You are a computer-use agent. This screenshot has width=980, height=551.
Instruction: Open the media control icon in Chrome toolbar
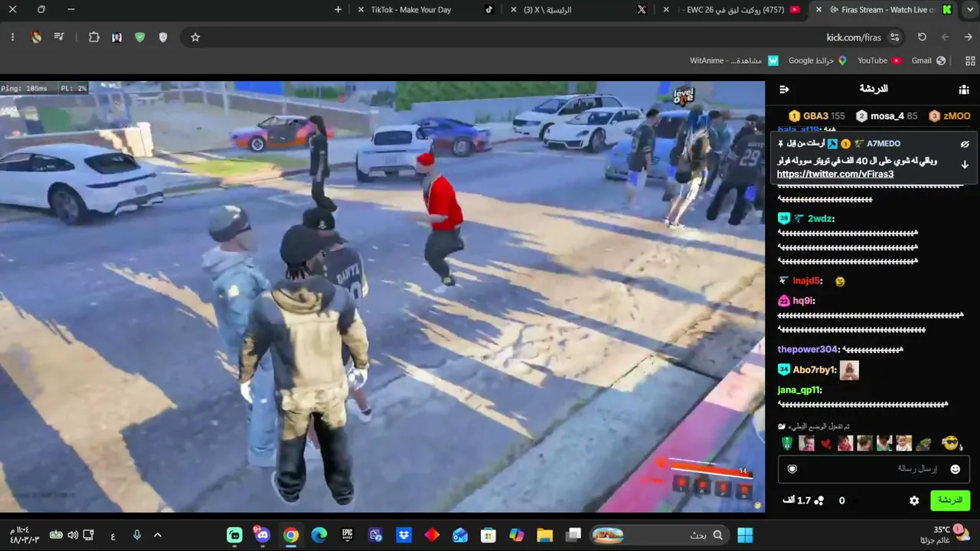tap(59, 37)
